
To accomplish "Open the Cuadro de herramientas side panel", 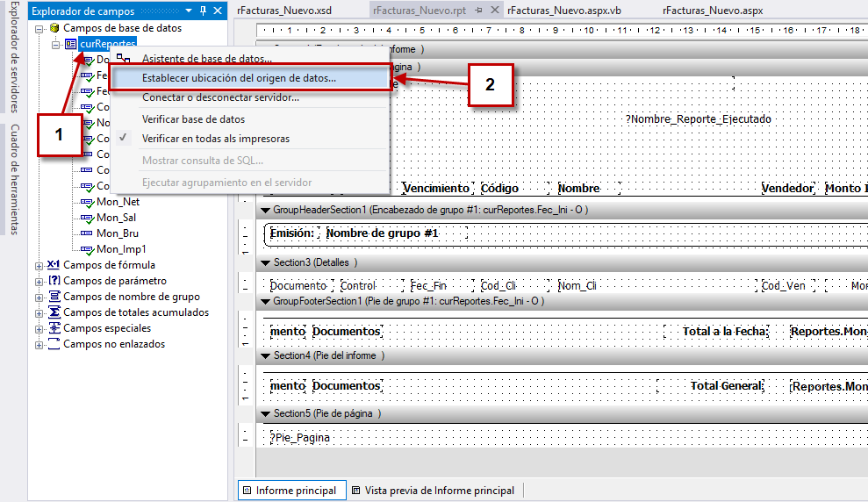I will point(15,179).
